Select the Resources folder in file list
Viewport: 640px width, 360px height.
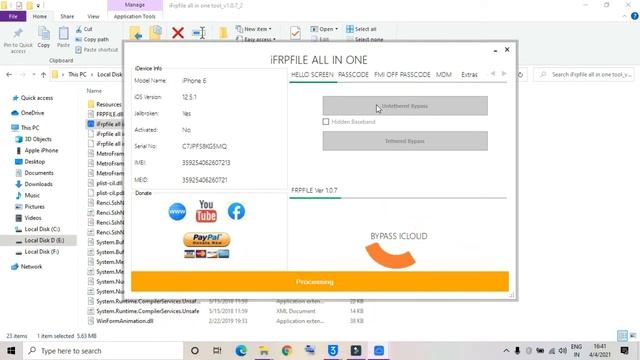click(x=105, y=104)
